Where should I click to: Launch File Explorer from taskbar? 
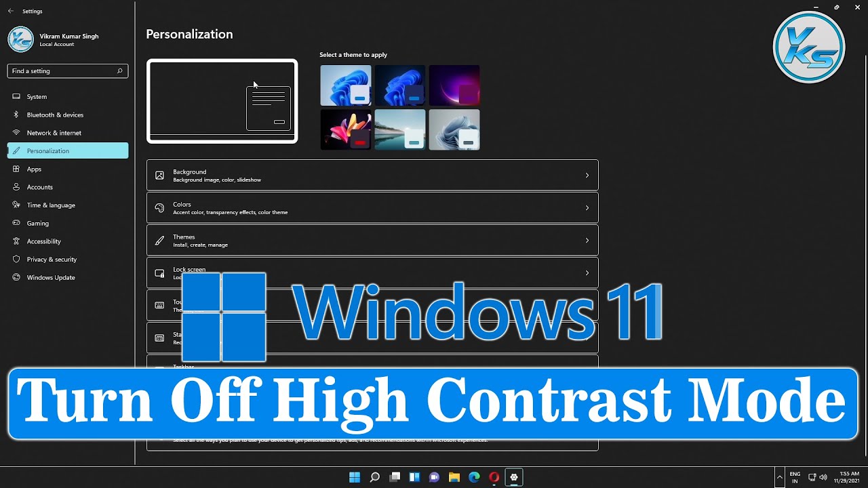[454, 477]
